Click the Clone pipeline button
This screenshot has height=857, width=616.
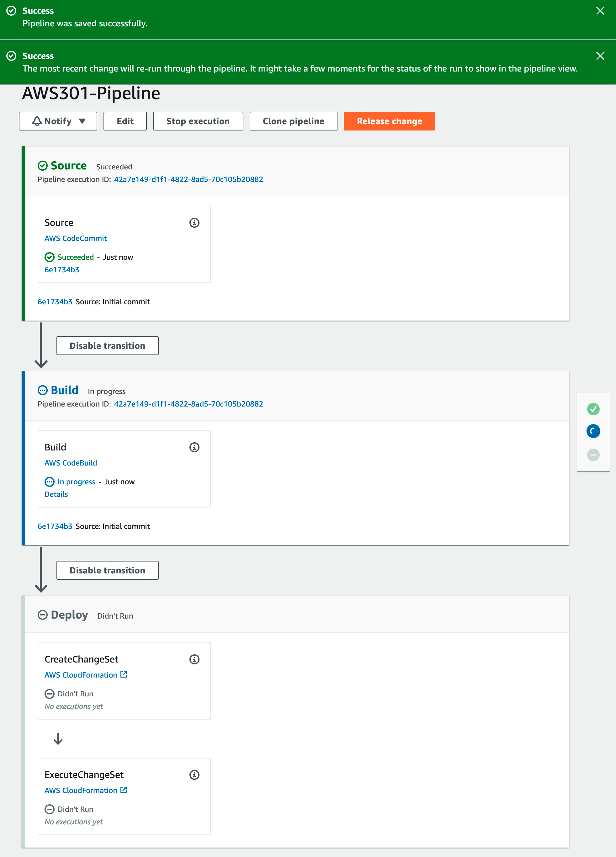click(293, 121)
